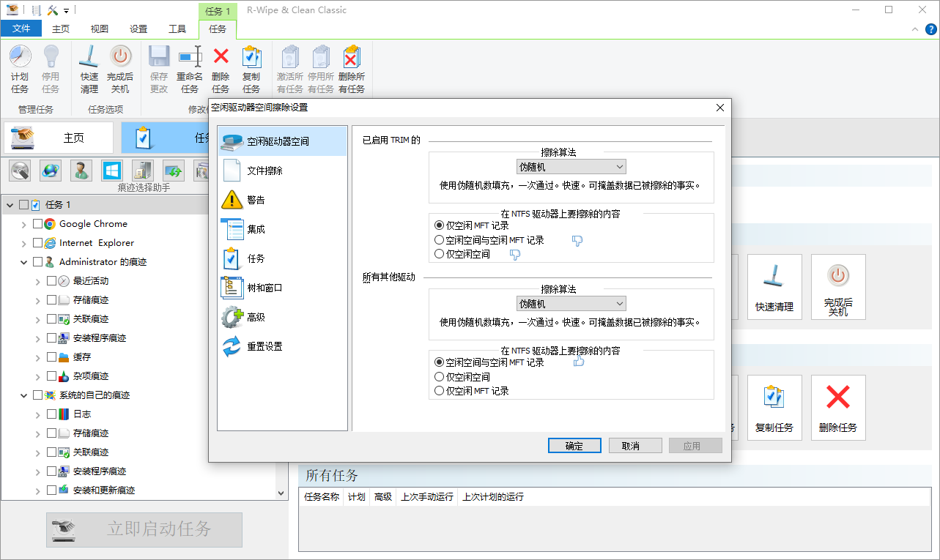
Task: Open the 文件擦除 settings page
Action: coord(281,171)
